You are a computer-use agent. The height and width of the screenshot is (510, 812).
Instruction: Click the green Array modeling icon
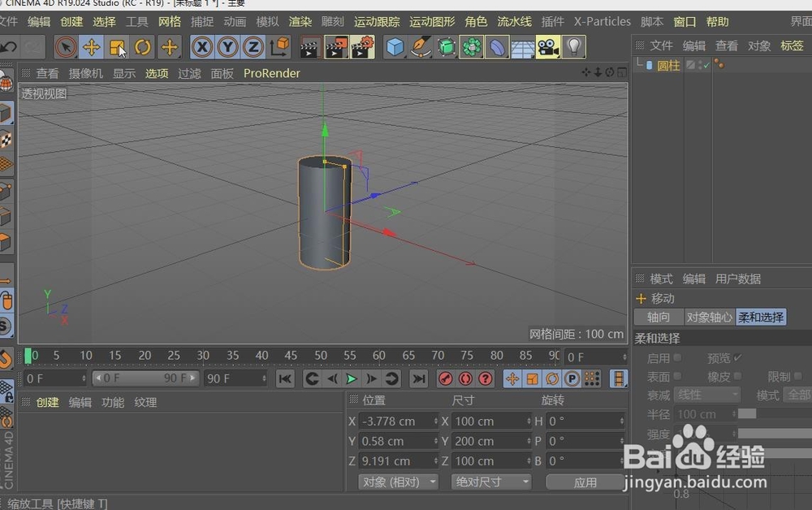[x=471, y=47]
